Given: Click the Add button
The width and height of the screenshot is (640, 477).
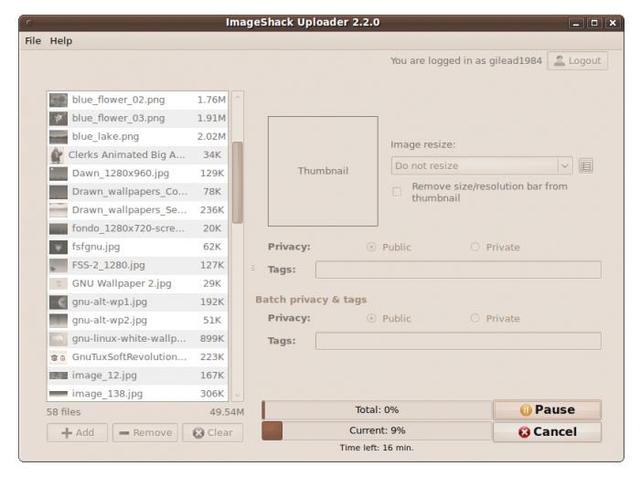Looking at the screenshot, I should (x=77, y=433).
